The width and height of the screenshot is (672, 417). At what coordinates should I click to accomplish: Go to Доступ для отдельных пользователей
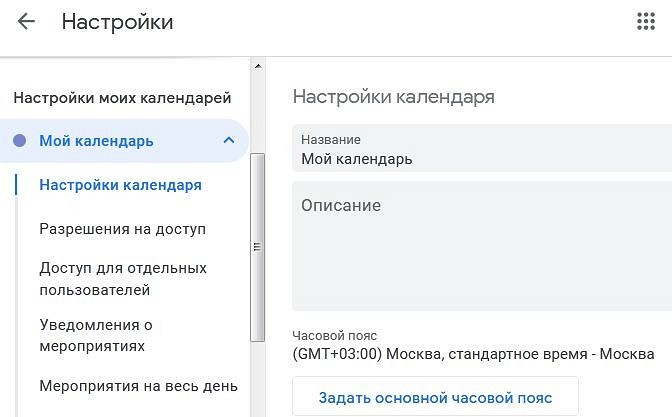123,279
